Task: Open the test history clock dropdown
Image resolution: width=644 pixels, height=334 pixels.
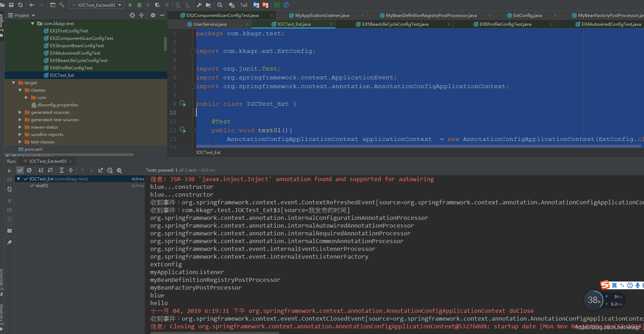Action: (x=110, y=170)
